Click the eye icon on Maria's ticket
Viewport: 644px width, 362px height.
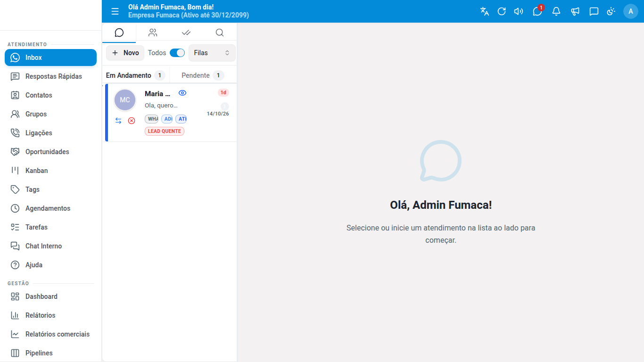pyautogui.click(x=182, y=93)
